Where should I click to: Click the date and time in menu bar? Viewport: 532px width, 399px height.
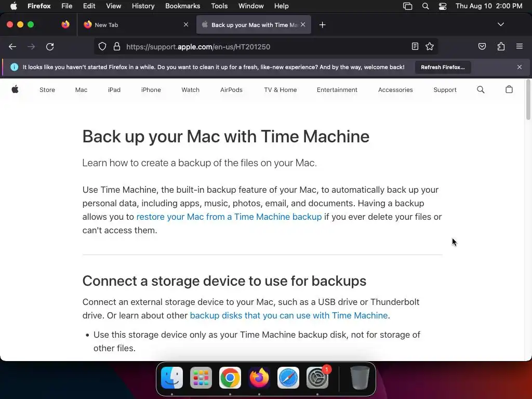coord(488,6)
